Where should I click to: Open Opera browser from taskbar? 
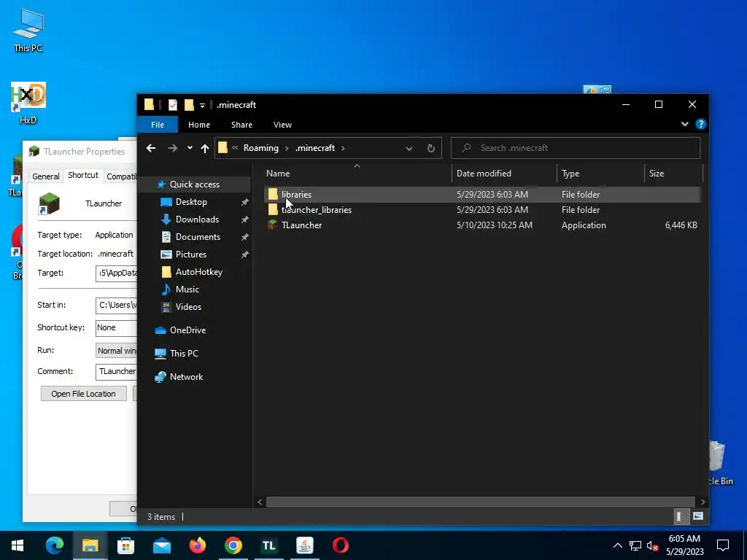coord(340,545)
